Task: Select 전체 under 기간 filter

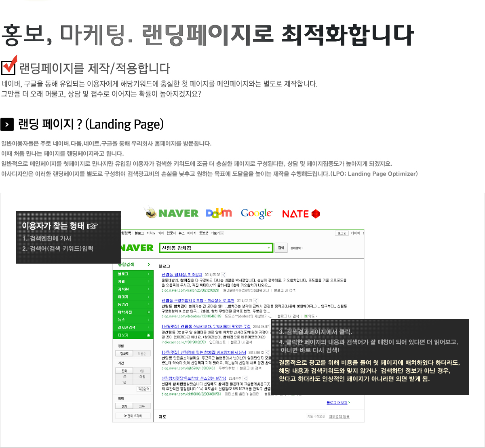Action: tap(124, 371)
